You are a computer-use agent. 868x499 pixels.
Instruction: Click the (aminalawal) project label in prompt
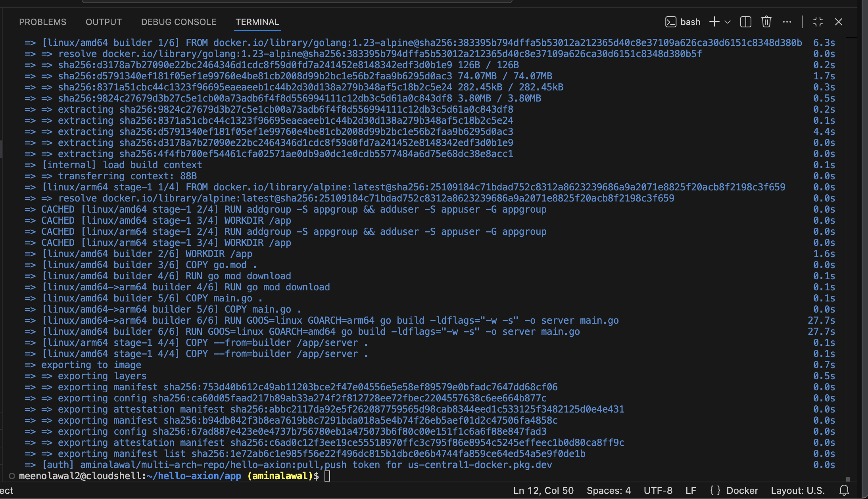point(280,476)
